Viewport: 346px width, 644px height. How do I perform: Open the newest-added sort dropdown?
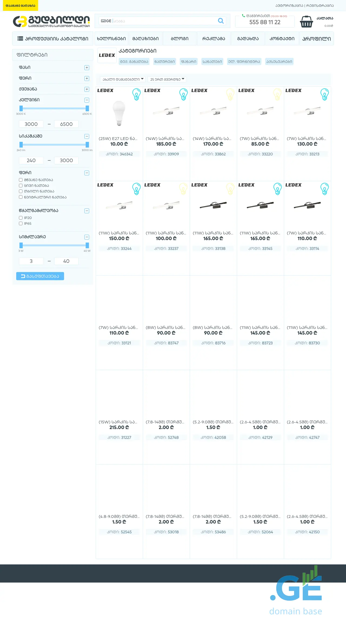pyautogui.click(x=123, y=79)
